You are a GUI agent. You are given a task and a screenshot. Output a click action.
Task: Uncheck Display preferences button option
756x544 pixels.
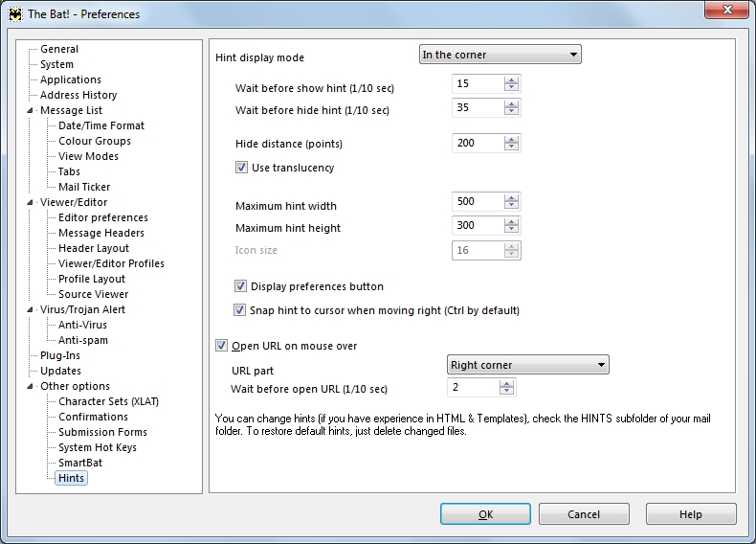[241, 286]
